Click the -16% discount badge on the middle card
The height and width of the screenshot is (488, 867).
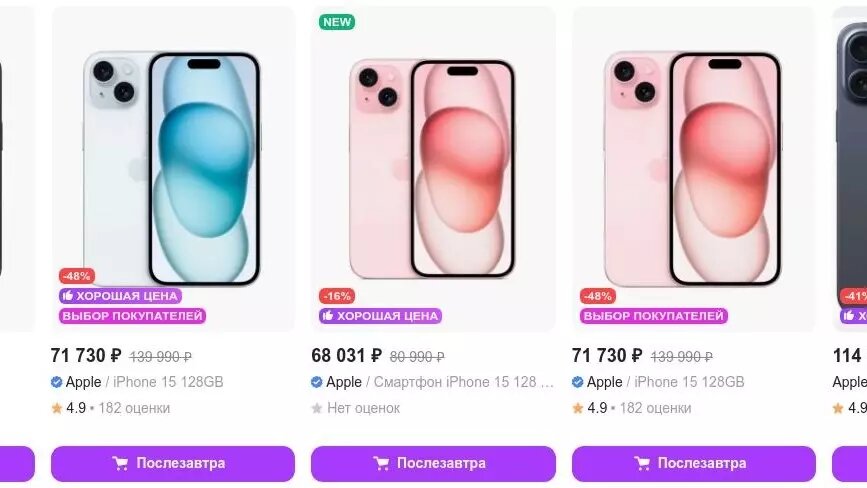(x=337, y=296)
